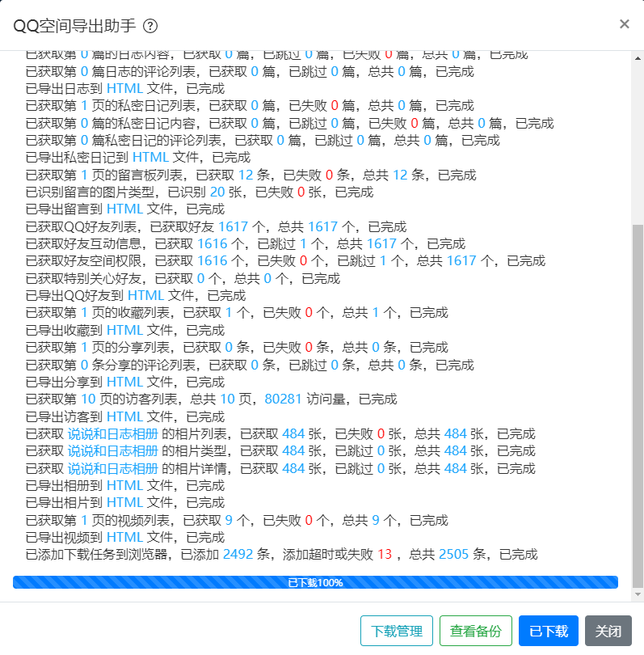Click the help question mark icon
This screenshot has height=655, width=644.
tap(150, 26)
